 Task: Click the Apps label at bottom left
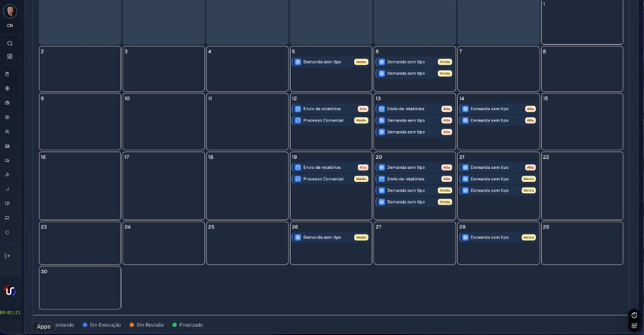[x=43, y=327]
